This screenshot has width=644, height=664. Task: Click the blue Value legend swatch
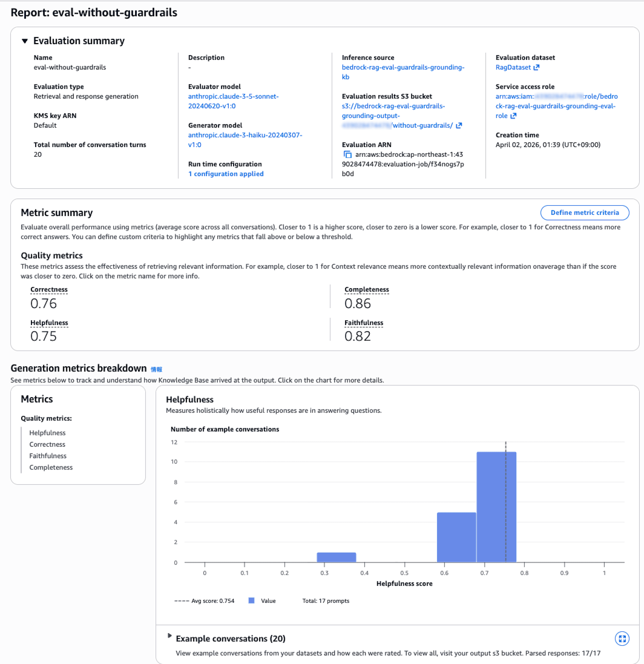(x=251, y=601)
